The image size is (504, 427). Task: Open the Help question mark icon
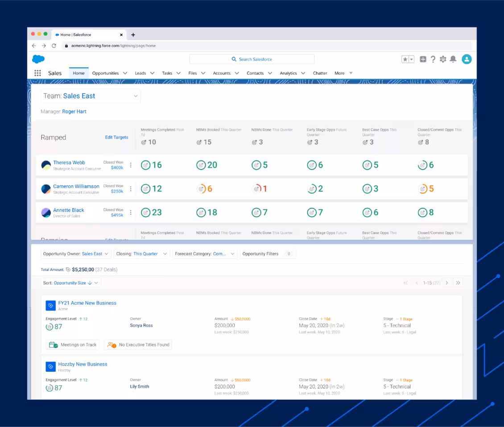(433, 59)
